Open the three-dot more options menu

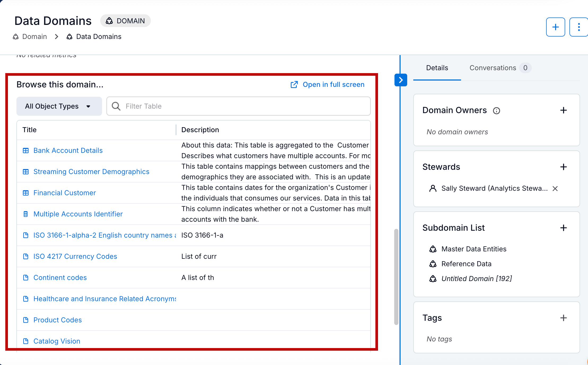(x=579, y=27)
